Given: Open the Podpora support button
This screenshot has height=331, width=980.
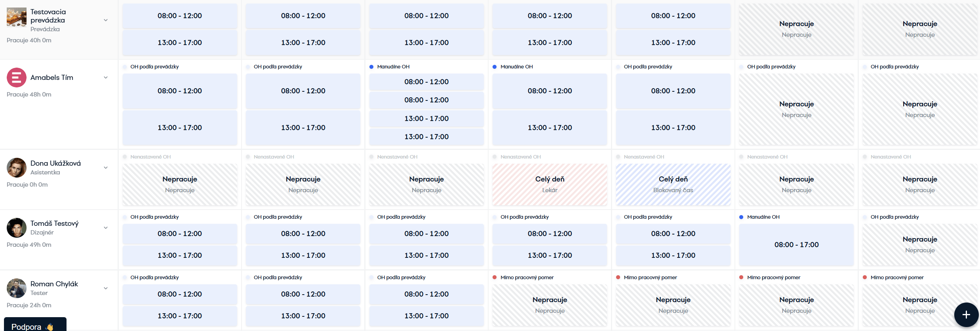Looking at the screenshot, I should [x=35, y=324].
